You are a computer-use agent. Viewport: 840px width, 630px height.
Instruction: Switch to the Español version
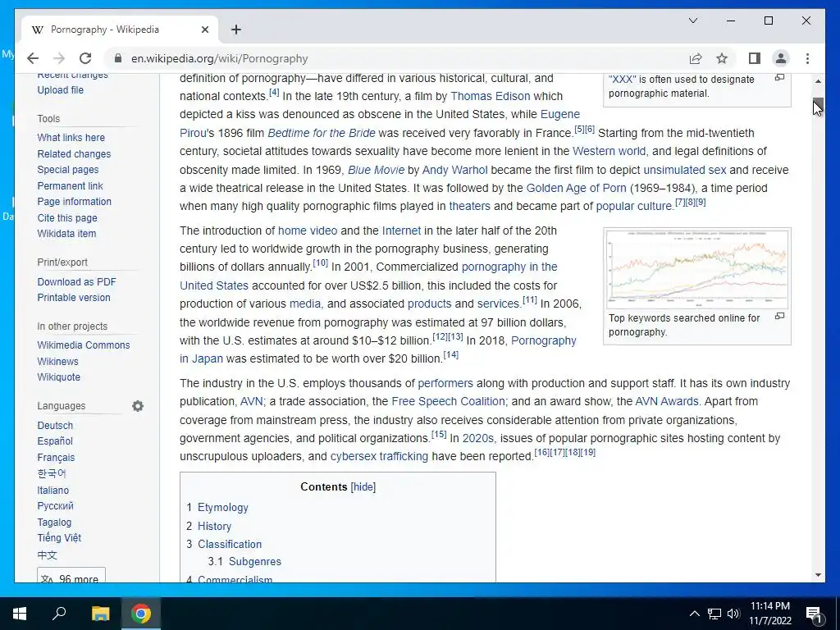point(55,441)
